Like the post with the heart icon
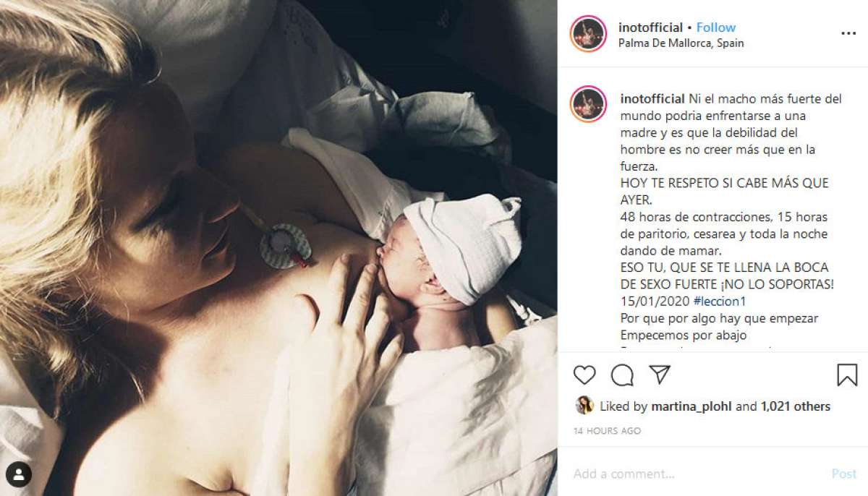Viewport: 868px width, 496px height. point(584,375)
